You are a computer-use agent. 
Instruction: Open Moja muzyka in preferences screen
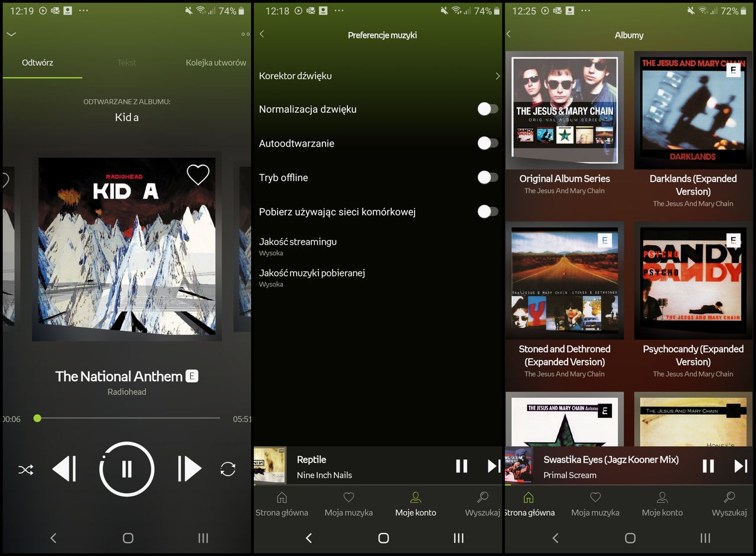pos(348,505)
